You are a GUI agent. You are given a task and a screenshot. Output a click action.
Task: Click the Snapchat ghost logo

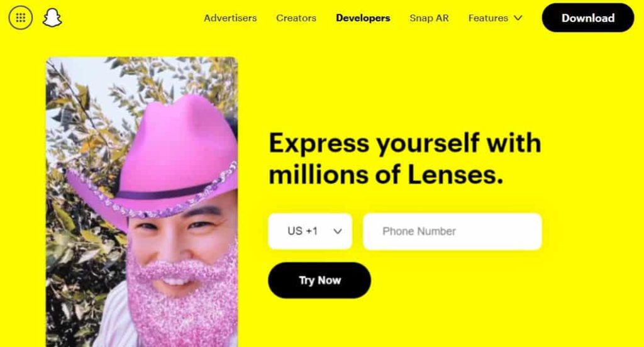52,18
